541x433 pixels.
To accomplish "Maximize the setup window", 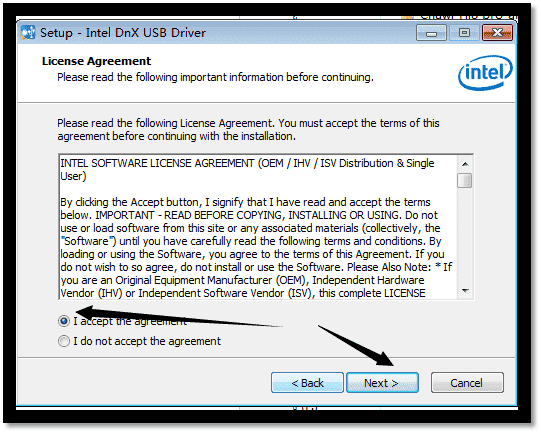I will 464,33.
